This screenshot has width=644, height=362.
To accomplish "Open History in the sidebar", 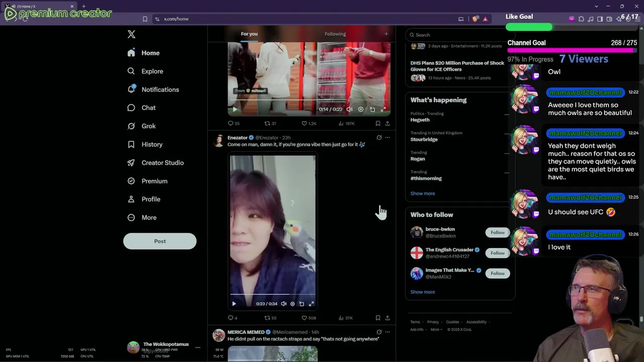I will click(x=145, y=144).
